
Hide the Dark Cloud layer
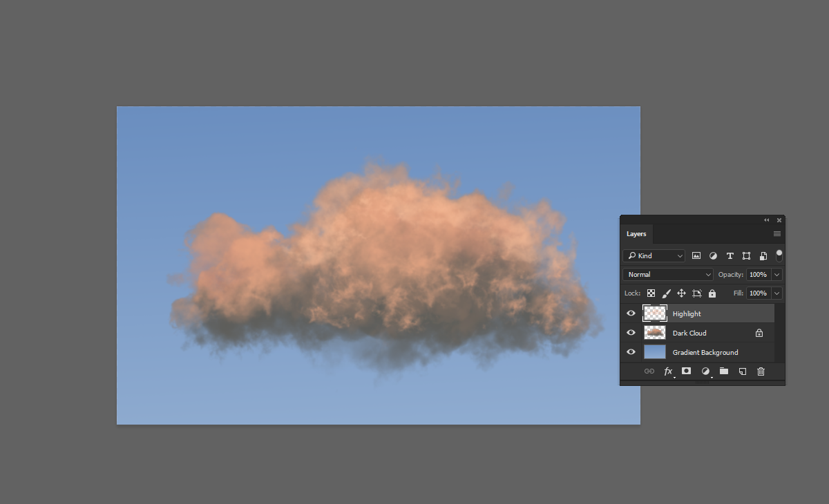631,333
